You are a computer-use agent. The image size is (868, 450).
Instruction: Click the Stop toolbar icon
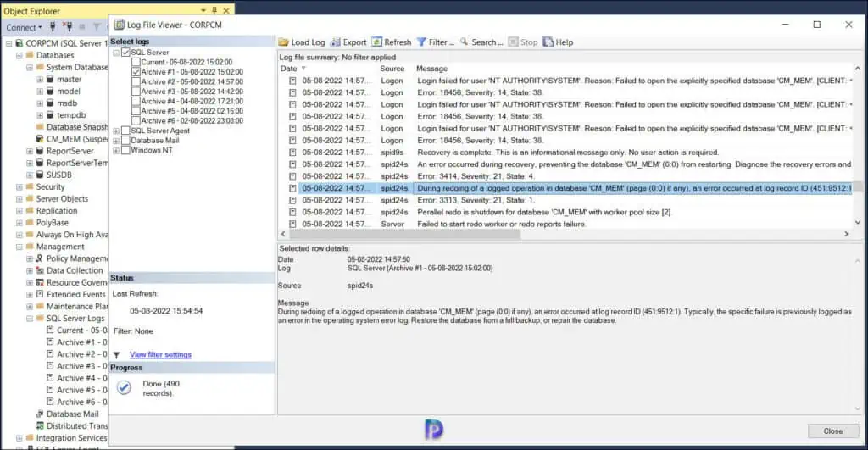pyautogui.click(x=513, y=42)
